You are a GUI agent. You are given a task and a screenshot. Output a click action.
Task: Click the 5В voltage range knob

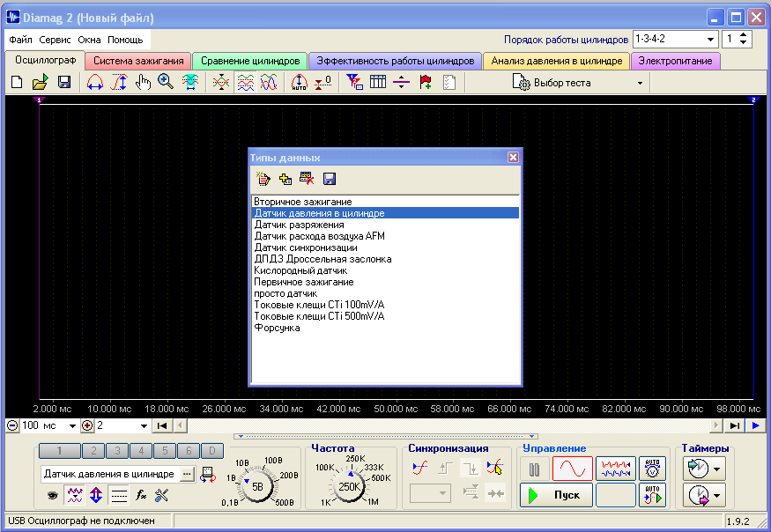coord(257,487)
